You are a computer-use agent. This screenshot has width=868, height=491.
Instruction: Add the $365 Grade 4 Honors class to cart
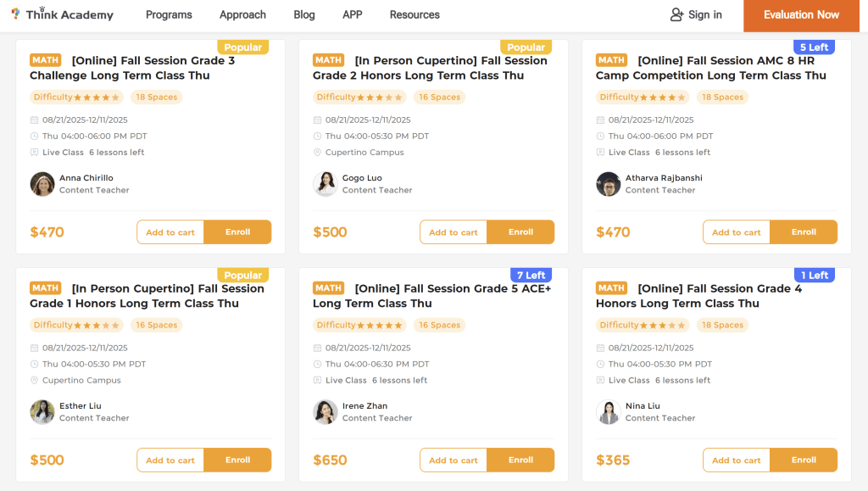(737, 460)
